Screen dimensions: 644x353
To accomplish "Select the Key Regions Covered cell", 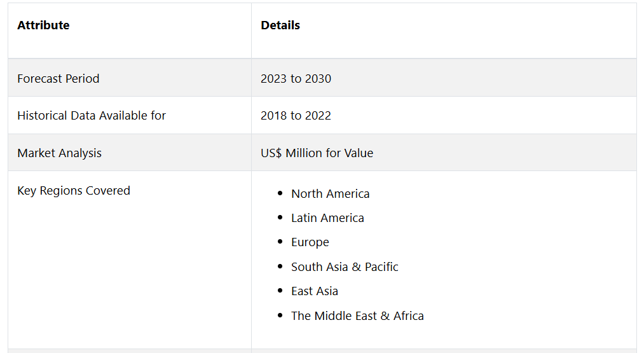I will point(74,191).
